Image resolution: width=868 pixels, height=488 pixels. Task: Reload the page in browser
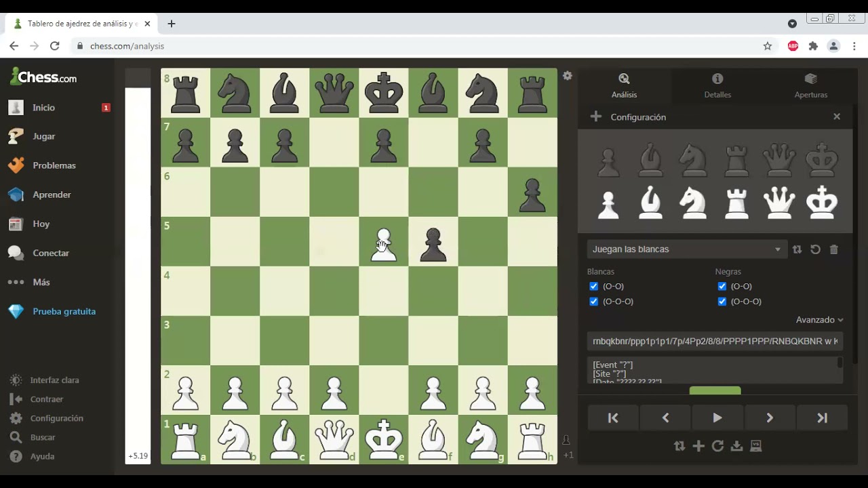click(55, 46)
